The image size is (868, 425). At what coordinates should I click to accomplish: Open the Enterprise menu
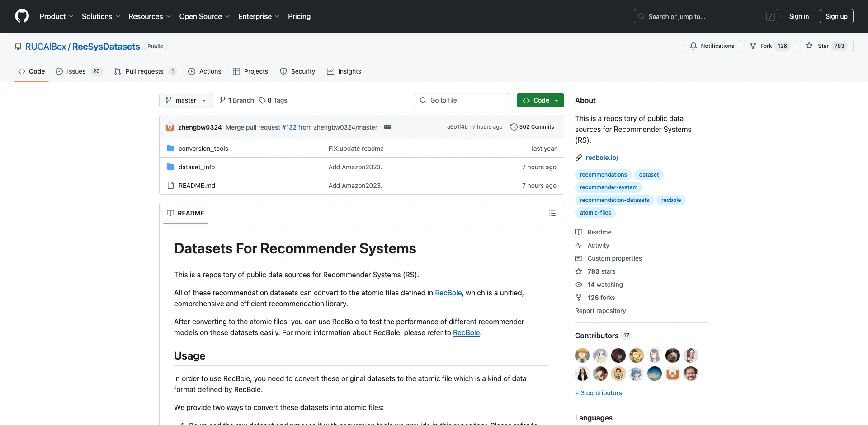[x=259, y=16]
